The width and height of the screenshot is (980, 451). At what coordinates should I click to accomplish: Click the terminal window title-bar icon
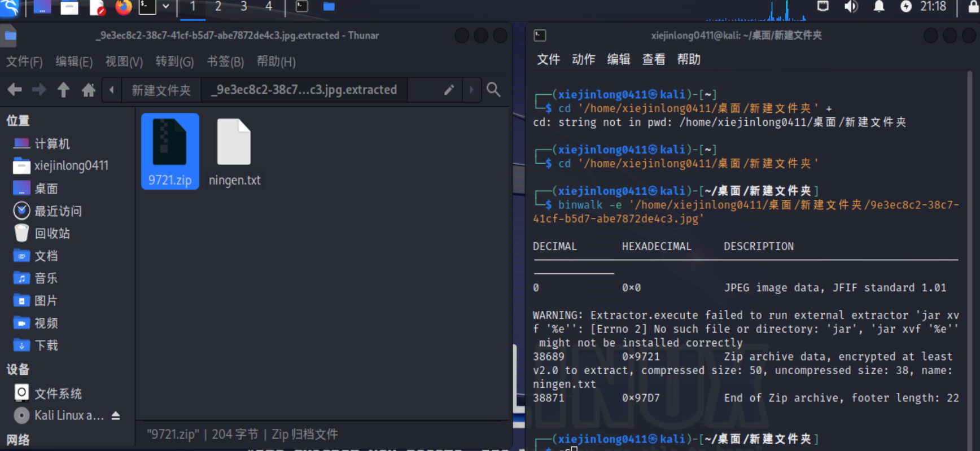coord(540,36)
